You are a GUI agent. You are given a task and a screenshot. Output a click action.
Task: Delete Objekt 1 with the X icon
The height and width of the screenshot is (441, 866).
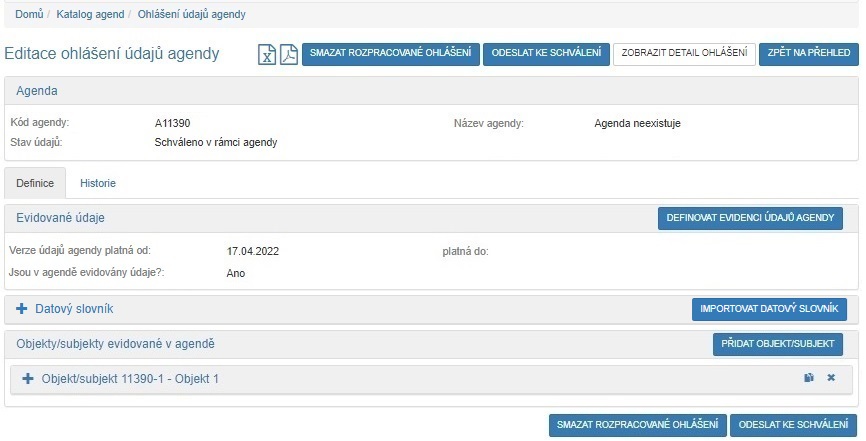point(831,378)
